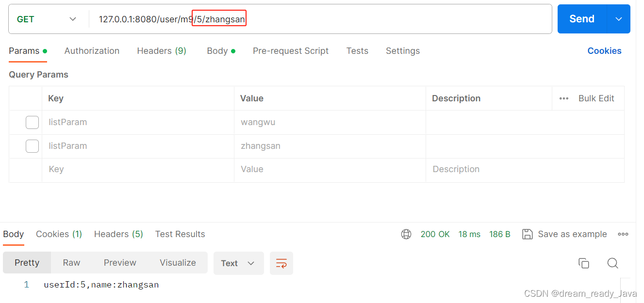Select the Raw view

(x=71, y=263)
